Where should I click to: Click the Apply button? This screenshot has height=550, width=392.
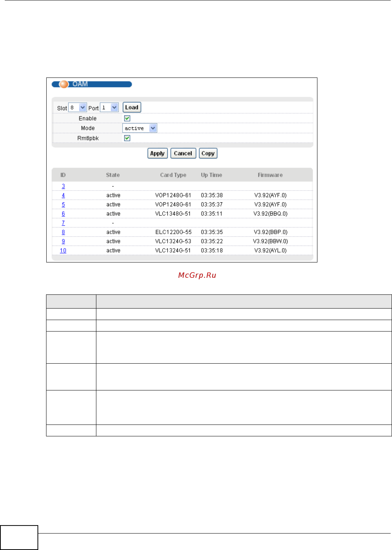click(x=157, y=154)
